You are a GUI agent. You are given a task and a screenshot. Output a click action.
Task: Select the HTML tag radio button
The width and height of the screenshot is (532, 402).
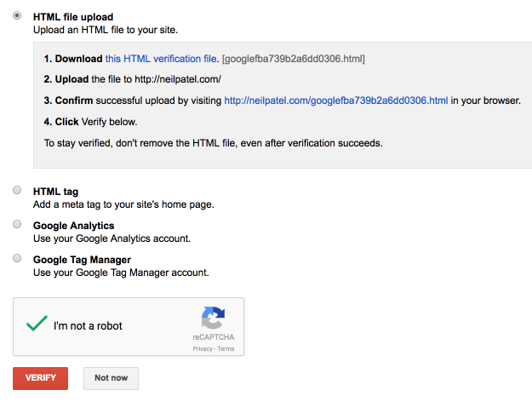click(x=18, y=191)
